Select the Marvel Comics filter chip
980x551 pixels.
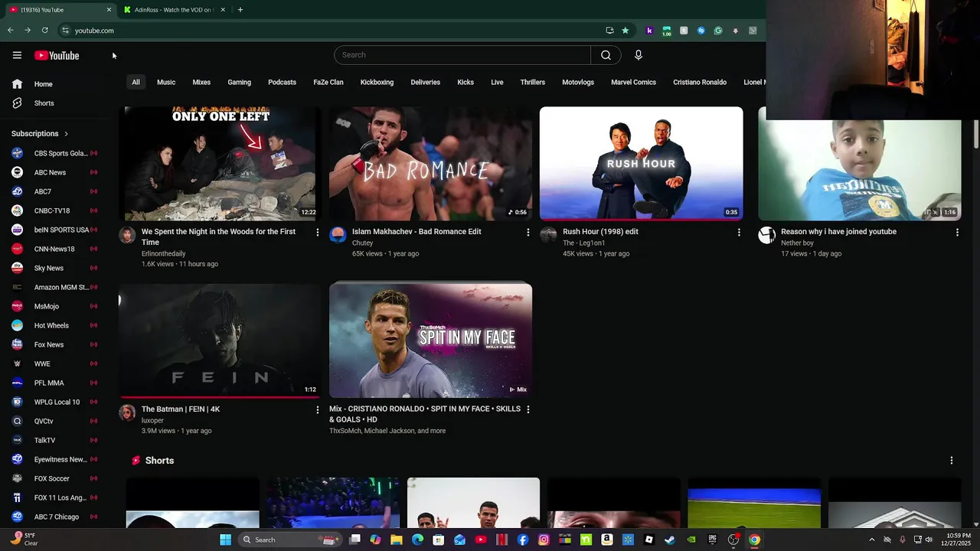(633, 82)
